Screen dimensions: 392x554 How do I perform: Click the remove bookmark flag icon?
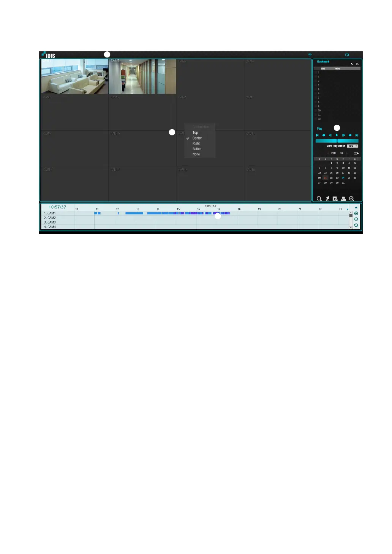pyautogui.click(x=357, y=64)
